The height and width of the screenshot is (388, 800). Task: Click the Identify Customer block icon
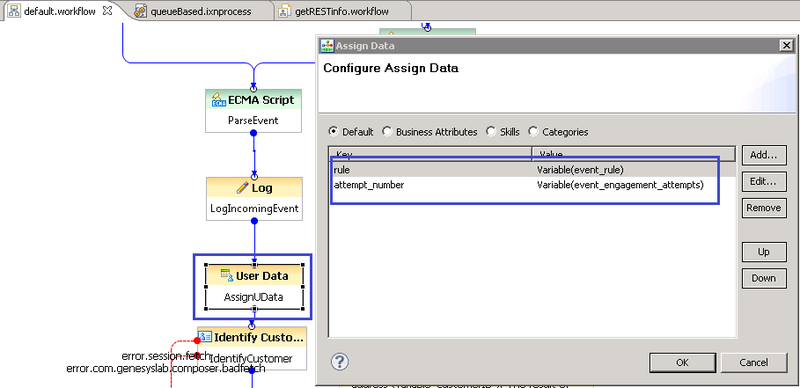pyautogui.click(x=205, y=337)
